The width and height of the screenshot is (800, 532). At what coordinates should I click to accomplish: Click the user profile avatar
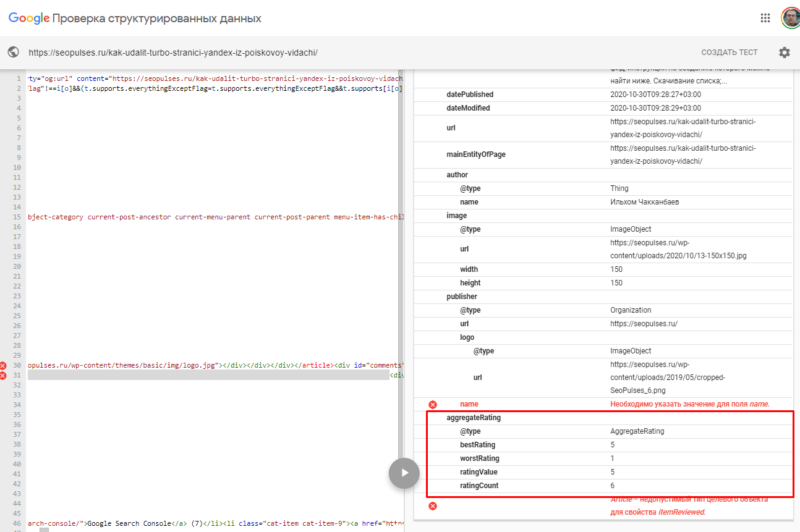790,18
